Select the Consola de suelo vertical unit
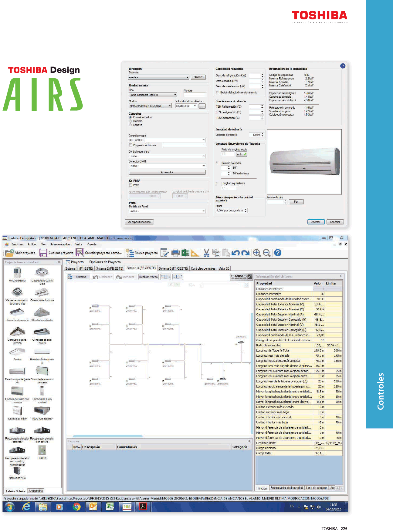 pyautogui.click(x=42, y=391)
